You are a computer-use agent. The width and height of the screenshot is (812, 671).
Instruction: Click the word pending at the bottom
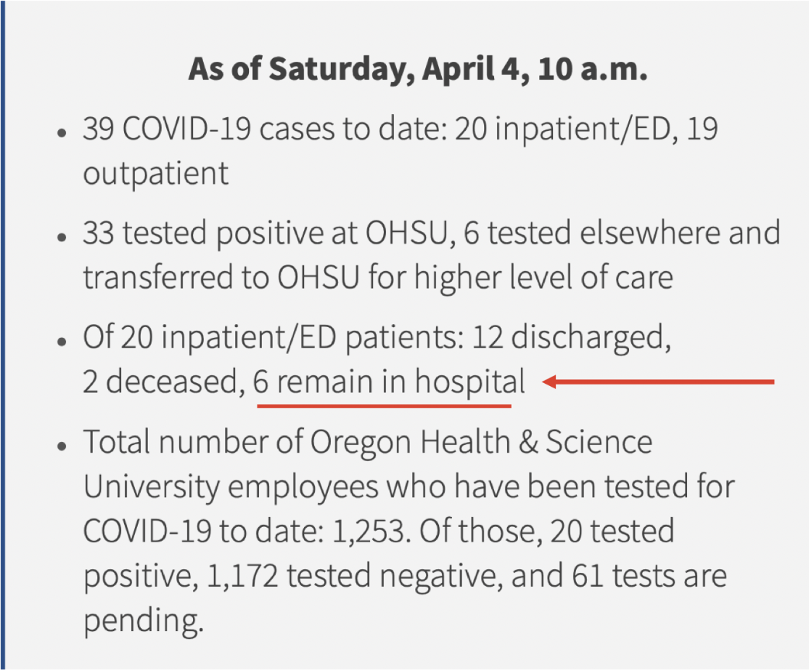click(143, 620)
